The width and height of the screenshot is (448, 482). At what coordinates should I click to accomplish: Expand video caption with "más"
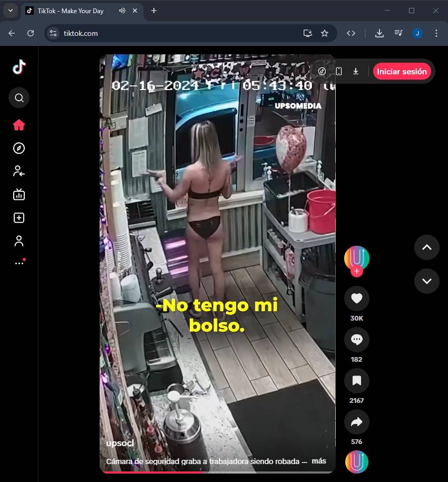point(319,461)
